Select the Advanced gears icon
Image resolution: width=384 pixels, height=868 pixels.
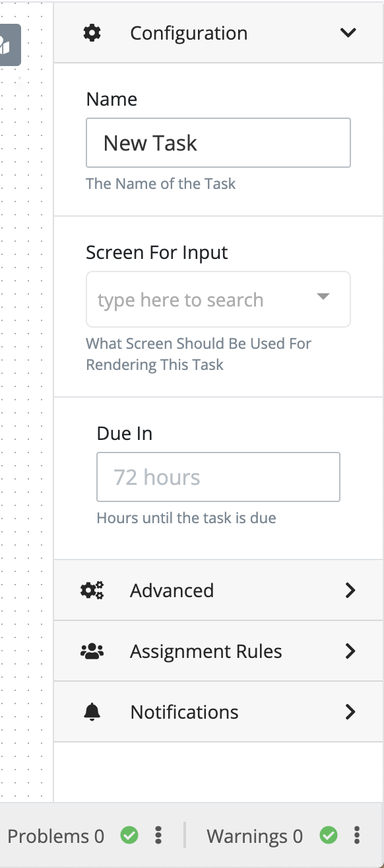[92, 590]
